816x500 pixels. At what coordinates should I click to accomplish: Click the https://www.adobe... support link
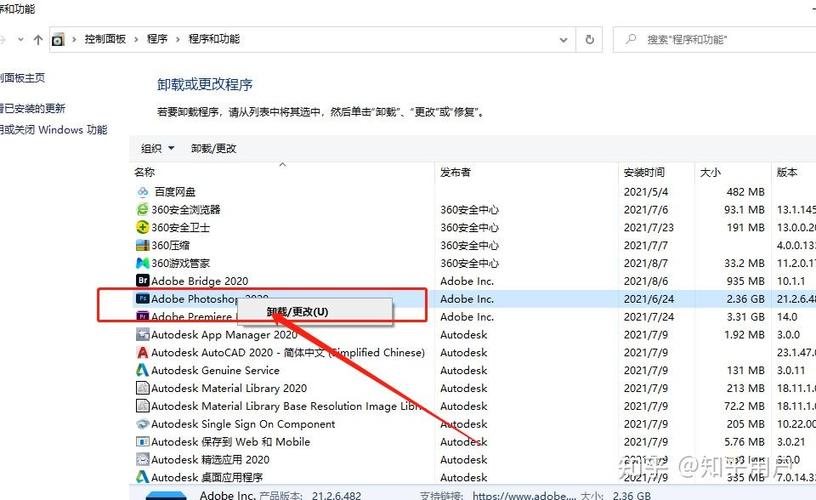(524, 495)
